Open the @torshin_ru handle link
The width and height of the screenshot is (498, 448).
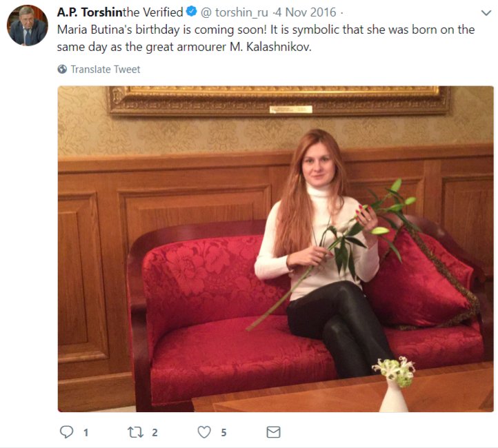[x=235, y=12]
